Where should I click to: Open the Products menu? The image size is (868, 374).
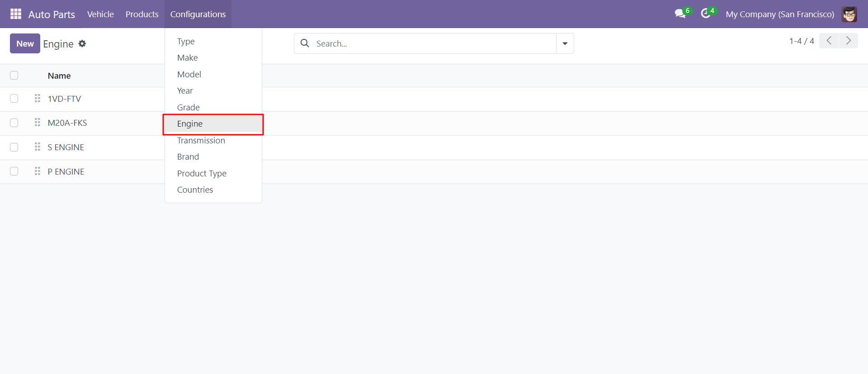pos(142,14)
